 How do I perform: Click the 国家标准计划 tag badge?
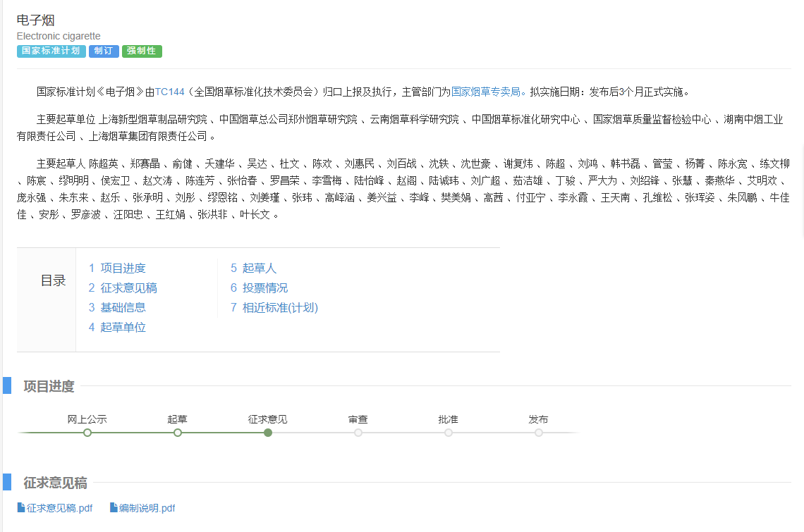[x=51, y=51]
